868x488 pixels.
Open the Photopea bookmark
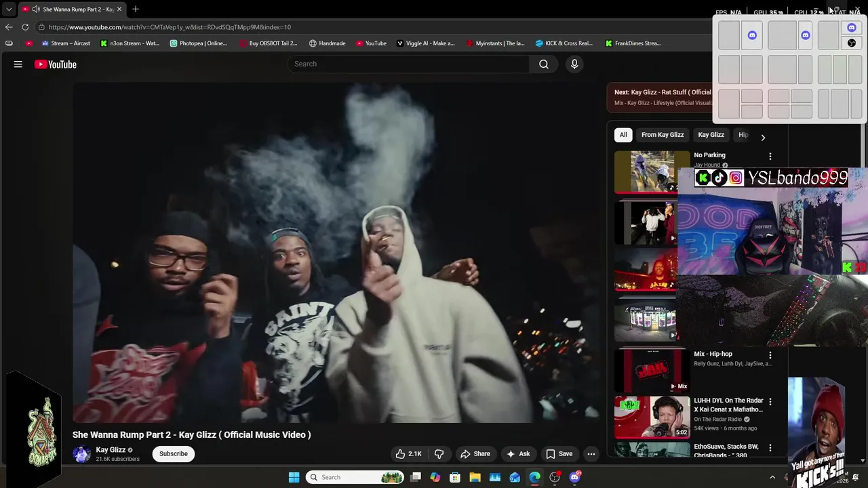coord(199,43)
